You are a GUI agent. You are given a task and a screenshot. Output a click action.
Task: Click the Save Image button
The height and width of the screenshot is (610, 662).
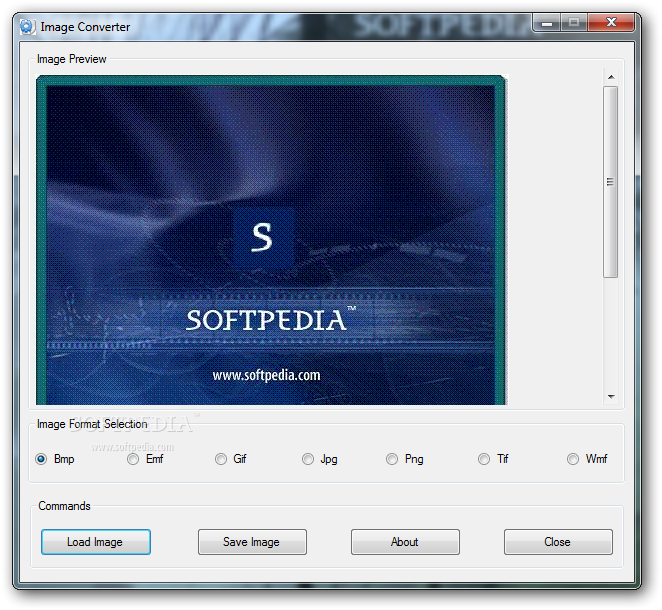coord(252,542)
